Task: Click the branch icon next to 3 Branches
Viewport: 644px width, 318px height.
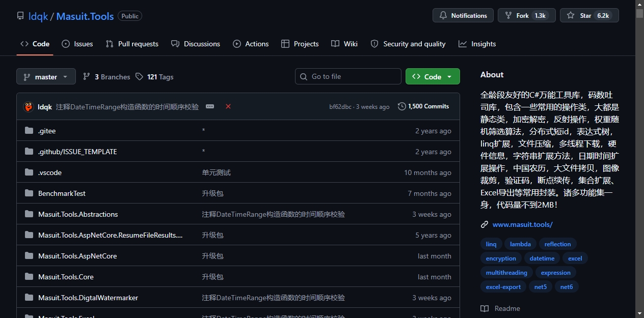Action: tap(87, 77)
